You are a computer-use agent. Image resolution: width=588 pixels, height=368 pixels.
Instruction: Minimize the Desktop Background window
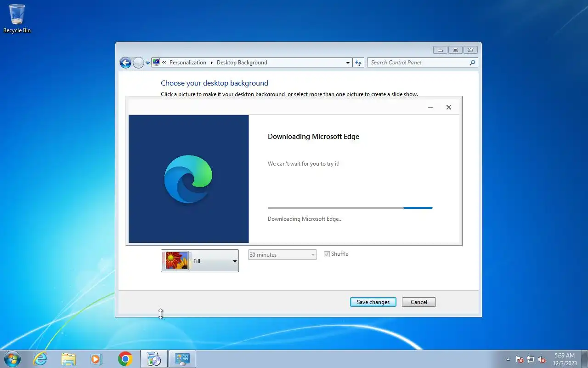[x=440, y=50]
